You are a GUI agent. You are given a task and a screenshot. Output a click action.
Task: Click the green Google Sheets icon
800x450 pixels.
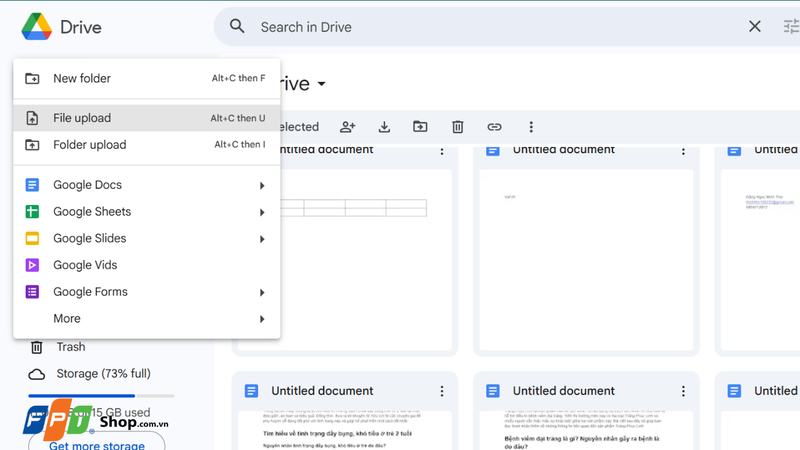[32, 211]
